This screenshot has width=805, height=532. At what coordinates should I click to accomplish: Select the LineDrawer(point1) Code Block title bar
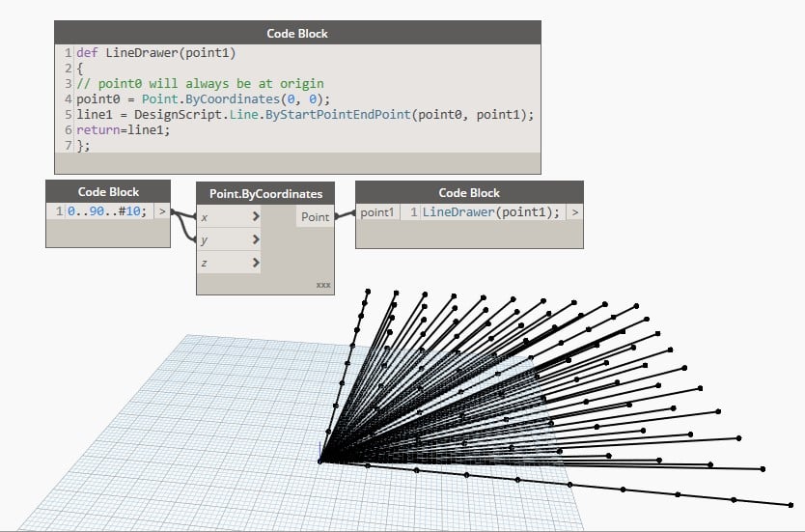click(469, 192)
